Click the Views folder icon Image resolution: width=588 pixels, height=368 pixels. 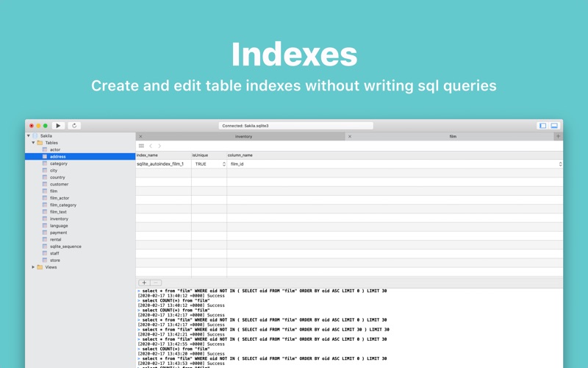click(x=40, y=267)
